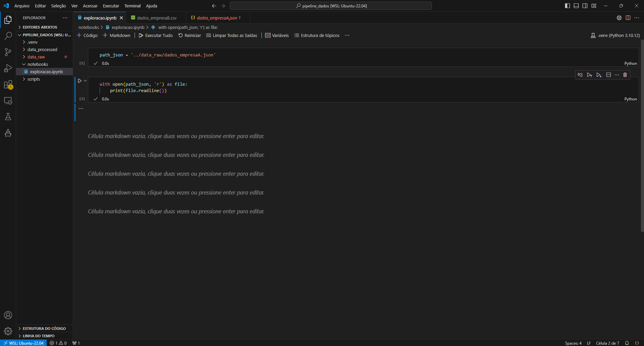Open Arquivo menu
The height and width of the screenshot is (346, 644).
tap(22, 6)
